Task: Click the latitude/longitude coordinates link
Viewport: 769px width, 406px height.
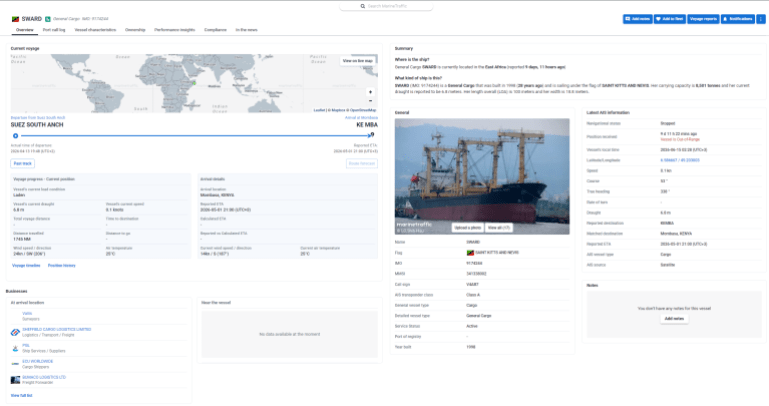Action: point(680,160)
